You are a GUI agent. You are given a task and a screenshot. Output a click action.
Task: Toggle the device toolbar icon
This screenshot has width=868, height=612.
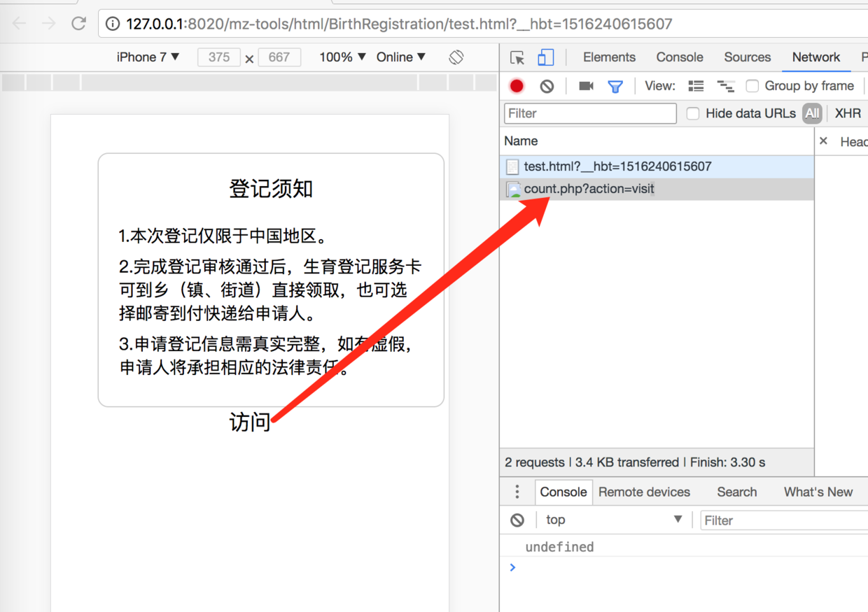point(547,57)
